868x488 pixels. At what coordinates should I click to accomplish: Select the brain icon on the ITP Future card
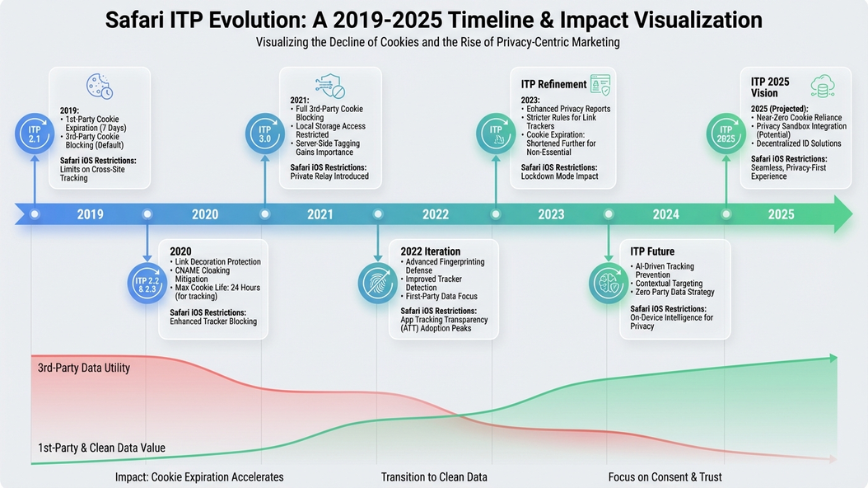[608, 281]
